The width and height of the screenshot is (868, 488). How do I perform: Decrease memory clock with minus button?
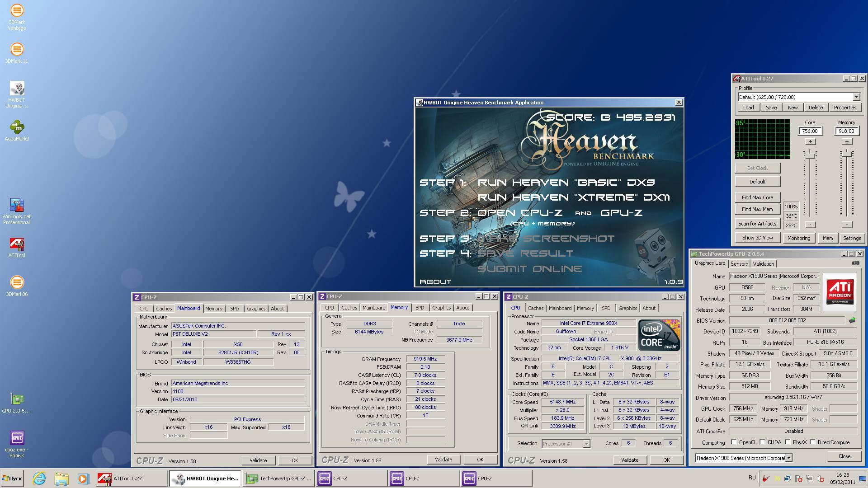[x=847, y=225]
